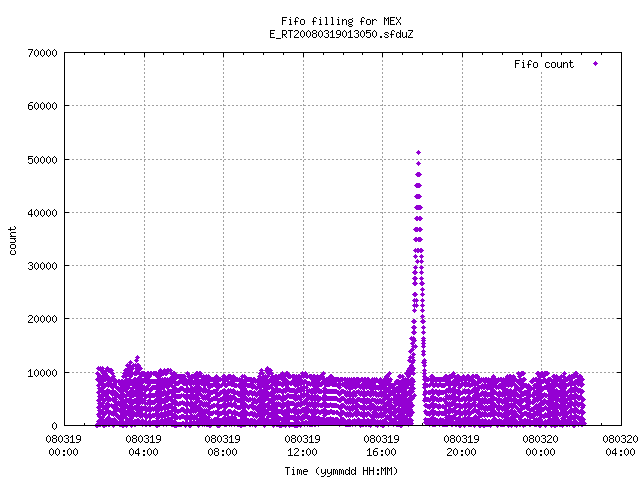Click the y-axis tick value 40000
Screen dimensions: 640x480
[42, 213]
